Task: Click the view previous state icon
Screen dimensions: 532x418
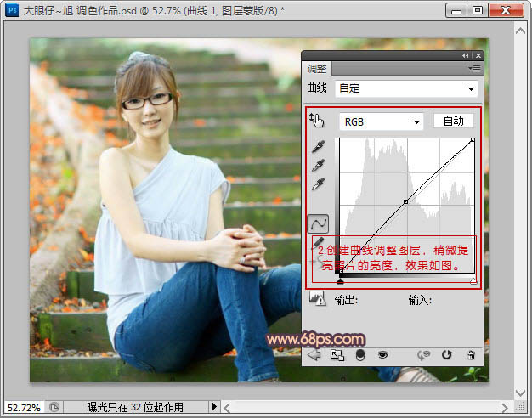Action: pos(422,355)
